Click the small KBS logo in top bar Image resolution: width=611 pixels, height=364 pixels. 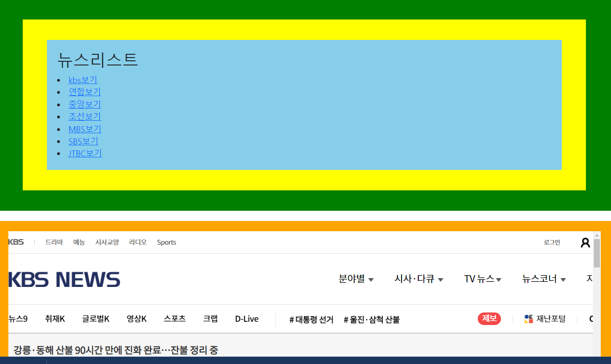pos(16,242)
